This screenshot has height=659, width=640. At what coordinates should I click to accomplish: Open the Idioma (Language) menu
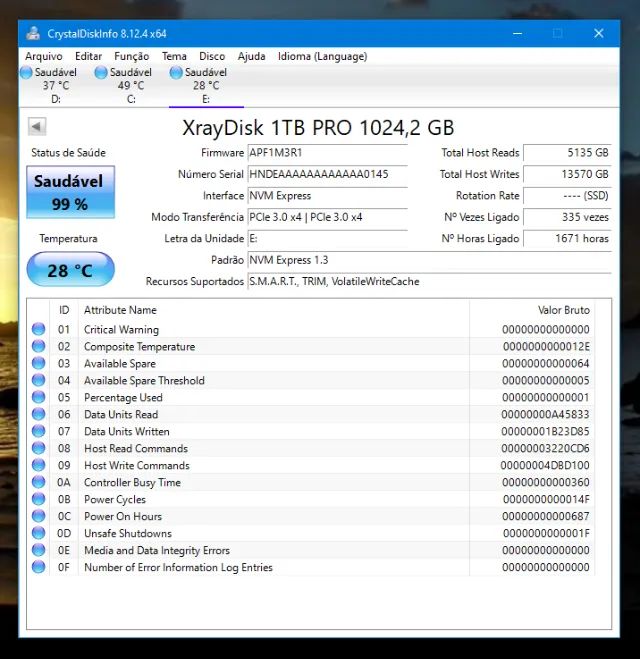click(322, 56)
